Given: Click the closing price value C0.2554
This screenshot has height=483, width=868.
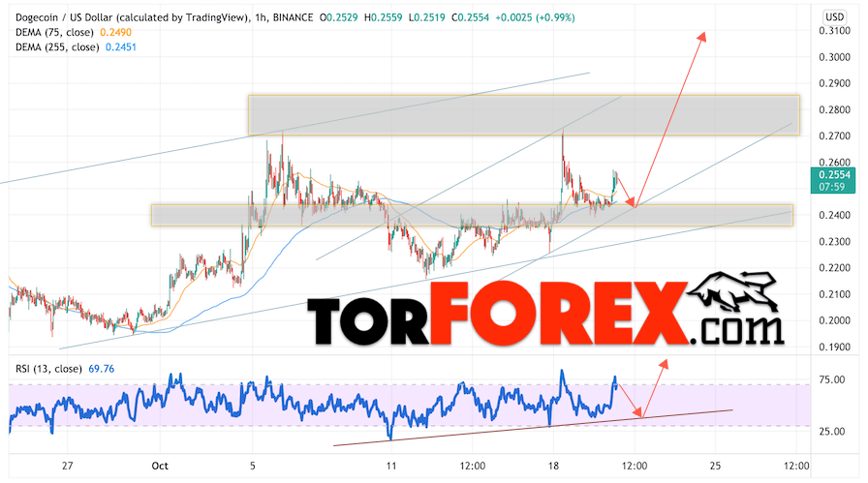Looking at the screenshot, I should click(x=471, y=17).
